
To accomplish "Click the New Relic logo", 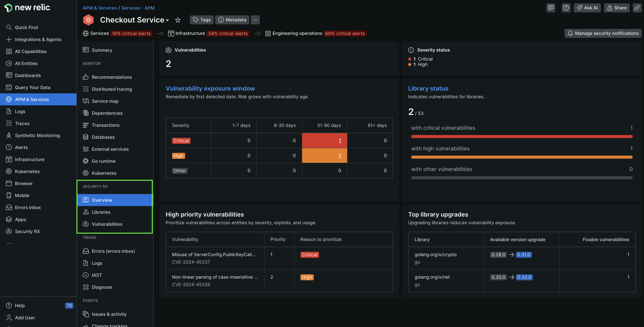I will point(28,7).
